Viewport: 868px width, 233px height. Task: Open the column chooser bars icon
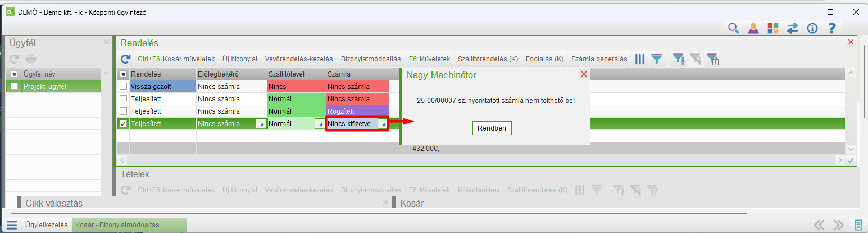(640, 59)
